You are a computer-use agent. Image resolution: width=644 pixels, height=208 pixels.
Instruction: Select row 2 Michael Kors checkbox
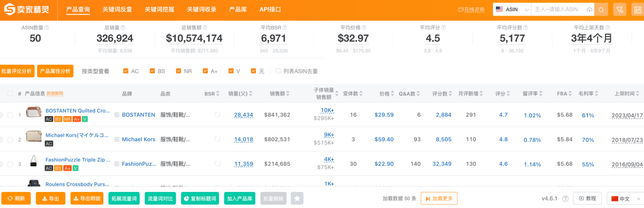coord(10,139)
